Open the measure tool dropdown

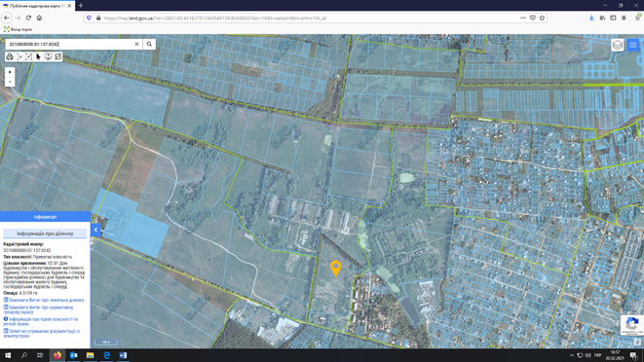[x=19, y=56]
